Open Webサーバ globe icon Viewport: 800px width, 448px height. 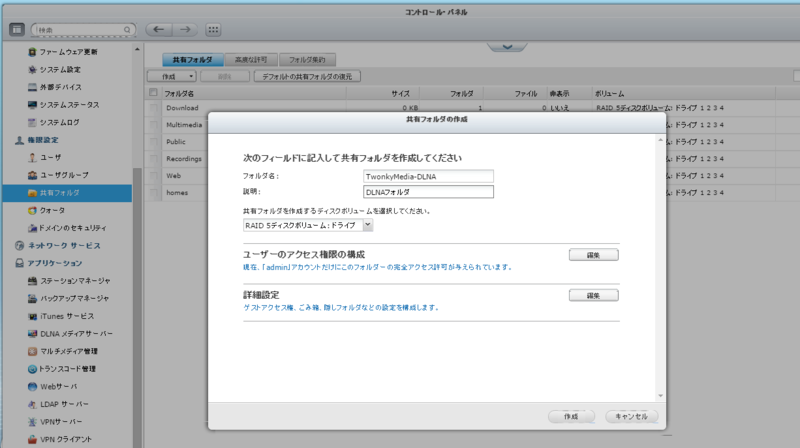click(33, 386)
